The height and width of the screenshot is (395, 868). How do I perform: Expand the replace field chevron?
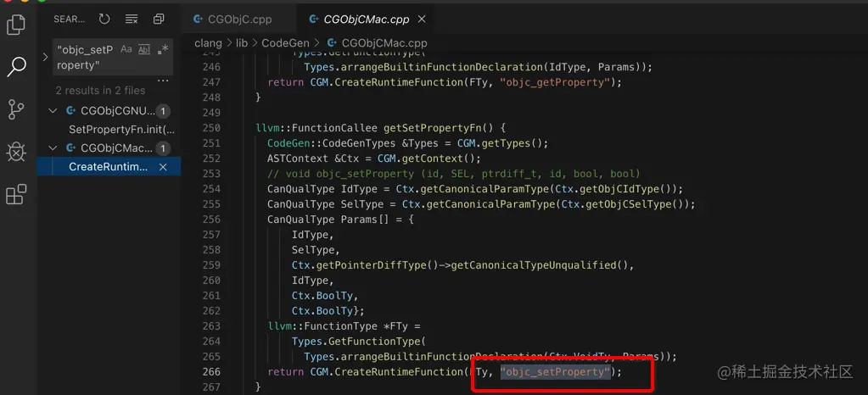point(45,57)
